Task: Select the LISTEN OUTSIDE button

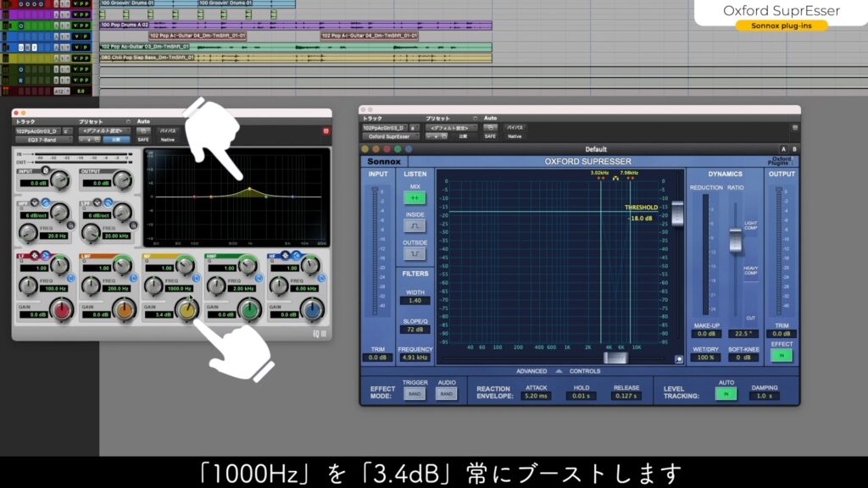Action: coord(415,254)
